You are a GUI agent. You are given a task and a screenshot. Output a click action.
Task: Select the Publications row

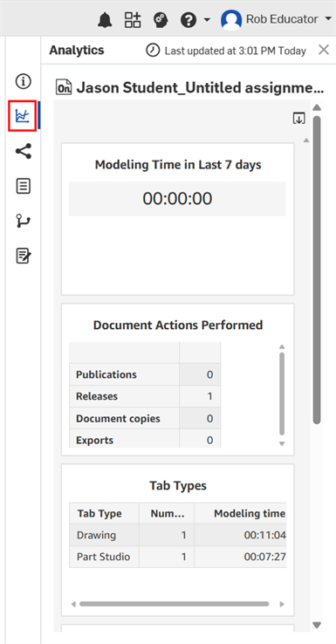coord(145,374)
